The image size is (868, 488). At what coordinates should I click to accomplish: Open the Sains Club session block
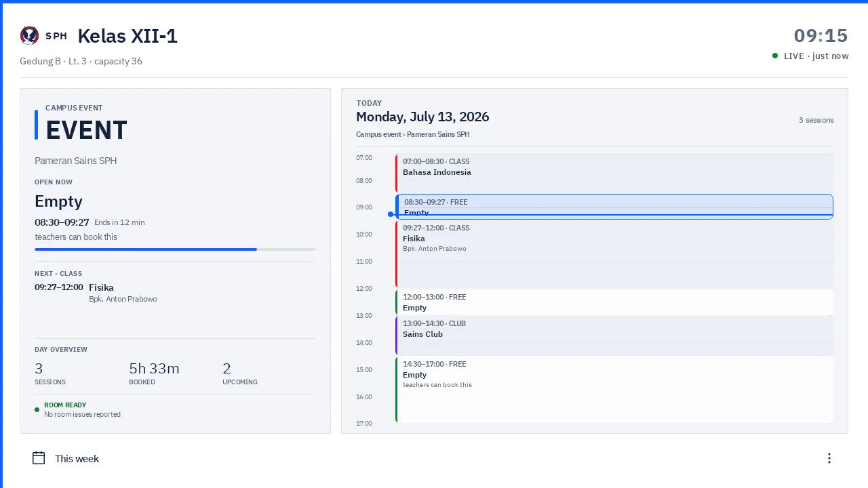[614, 335]
